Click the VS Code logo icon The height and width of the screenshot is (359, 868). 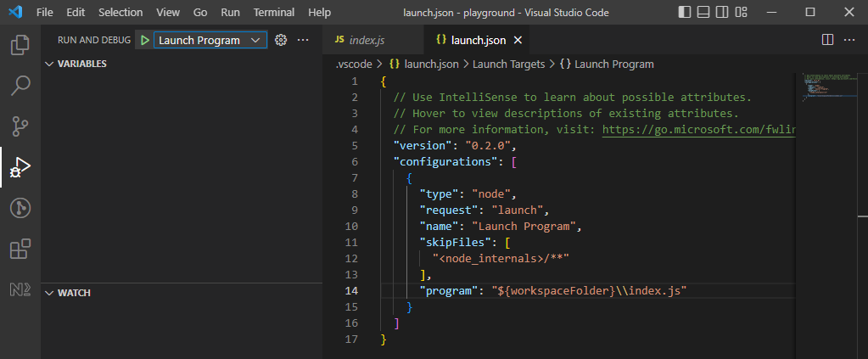(x=15, y=12)
